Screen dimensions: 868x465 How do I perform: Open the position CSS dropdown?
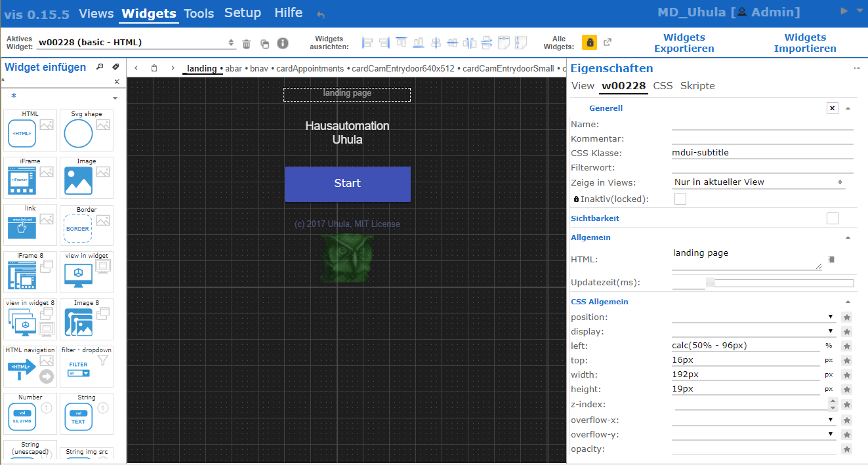click(753, 317)
